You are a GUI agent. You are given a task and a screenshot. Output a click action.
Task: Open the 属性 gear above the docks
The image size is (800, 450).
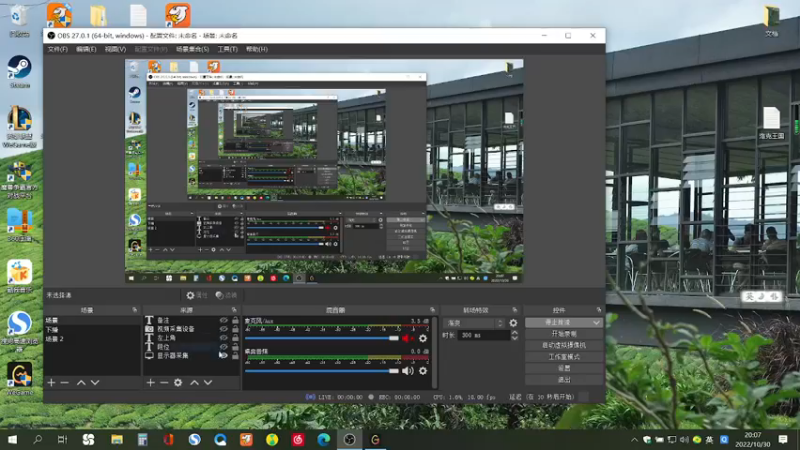coord(196,295)
